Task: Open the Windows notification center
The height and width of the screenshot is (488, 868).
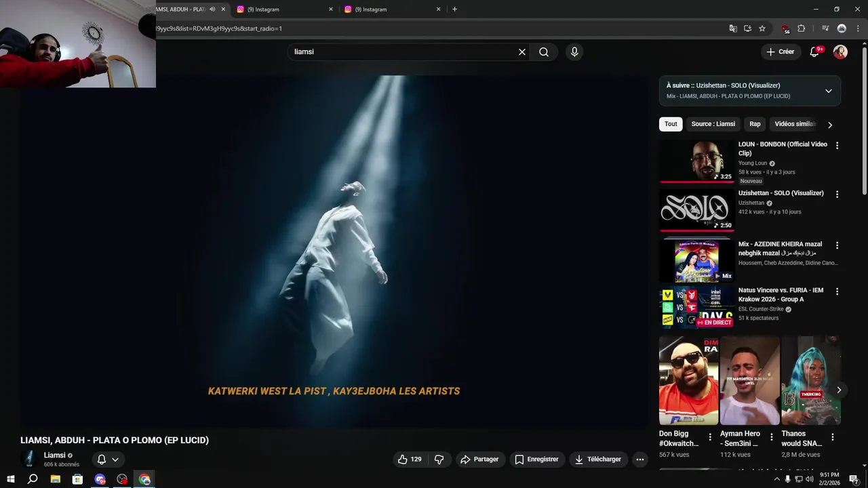Action: (x=854, y=479)
